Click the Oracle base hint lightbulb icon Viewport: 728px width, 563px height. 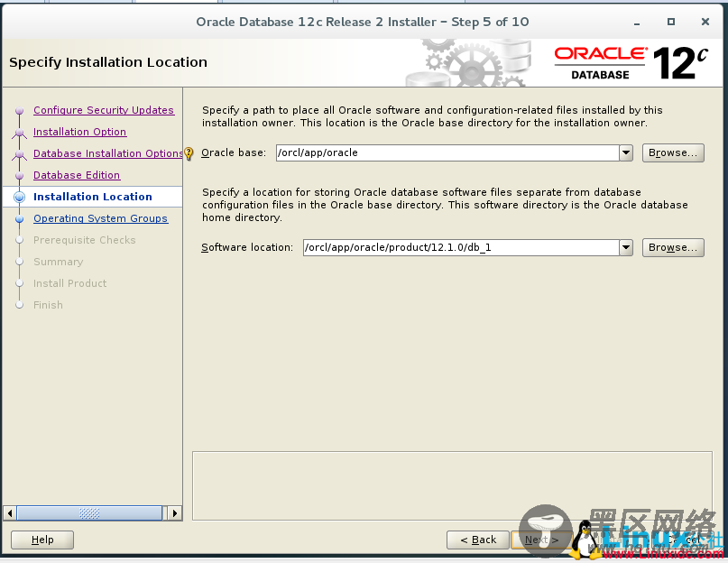pyautogui.click(x=189, y=153)
